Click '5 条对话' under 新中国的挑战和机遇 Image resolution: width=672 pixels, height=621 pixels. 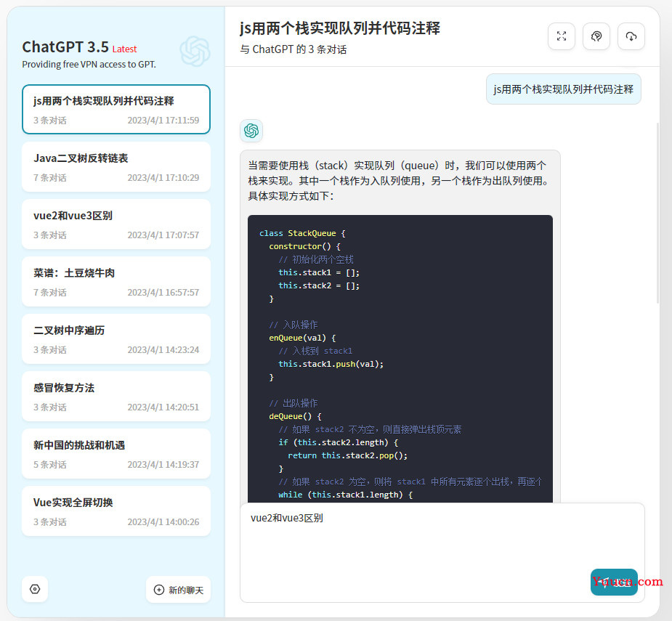50,465
